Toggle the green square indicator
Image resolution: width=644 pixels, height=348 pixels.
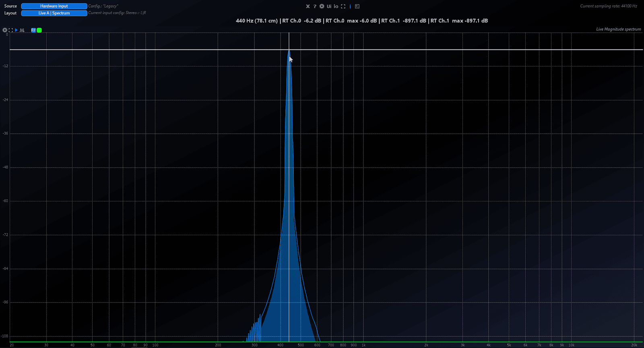click(x=39, y=30)
